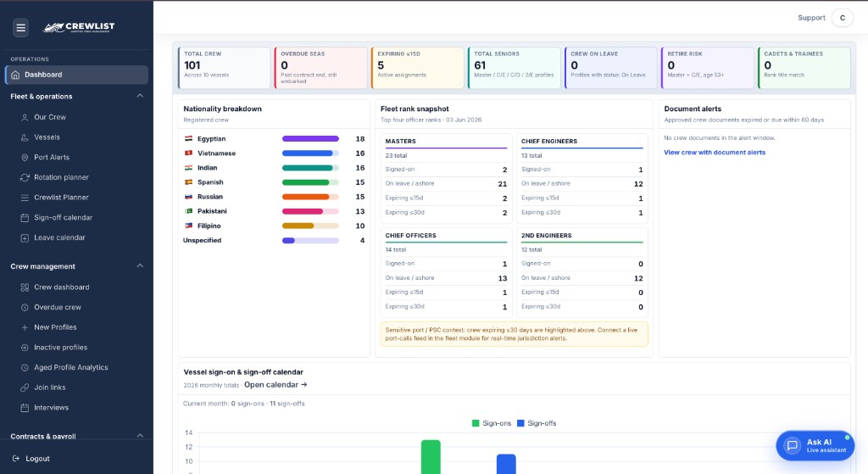Screen dimensions: 868x474
Task: Open Overdue crew page
Action: [58, 307]
